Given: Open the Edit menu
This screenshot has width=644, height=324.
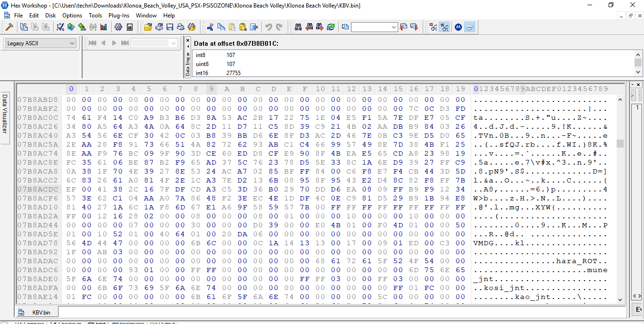Looking at the screenshot, I should [34, 16].
